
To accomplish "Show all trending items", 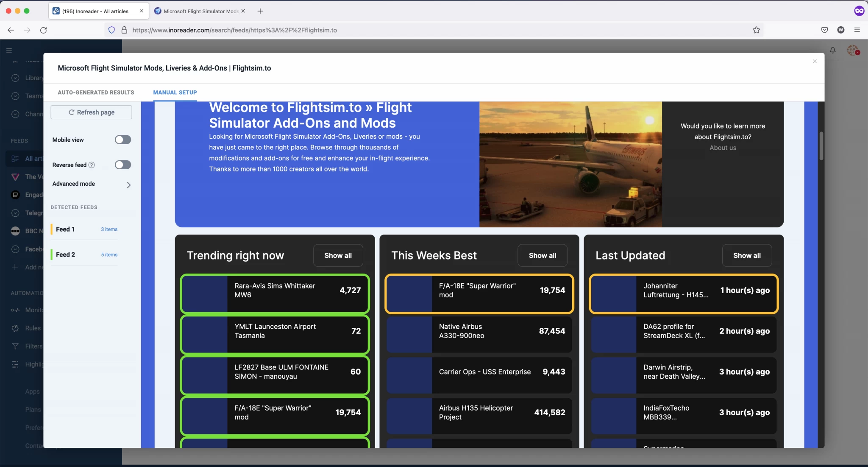I will tap(338, 255).
